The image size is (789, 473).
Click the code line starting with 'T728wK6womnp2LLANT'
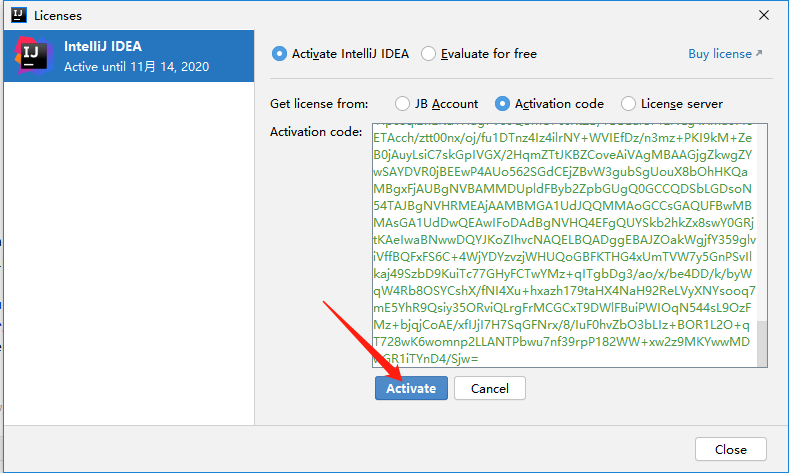562,342
